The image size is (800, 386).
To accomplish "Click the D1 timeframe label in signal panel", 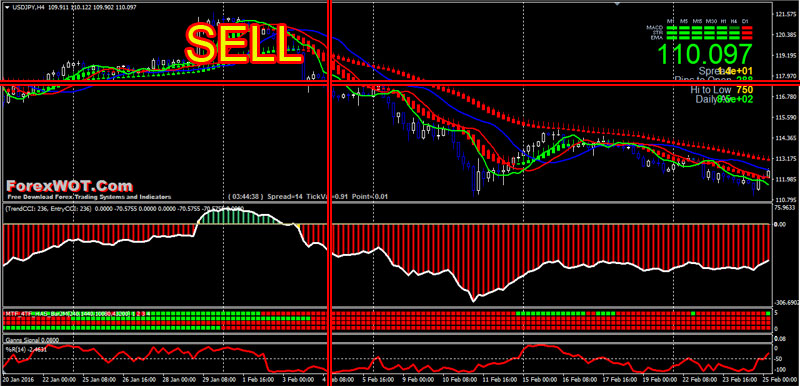I will coord(745,21).
